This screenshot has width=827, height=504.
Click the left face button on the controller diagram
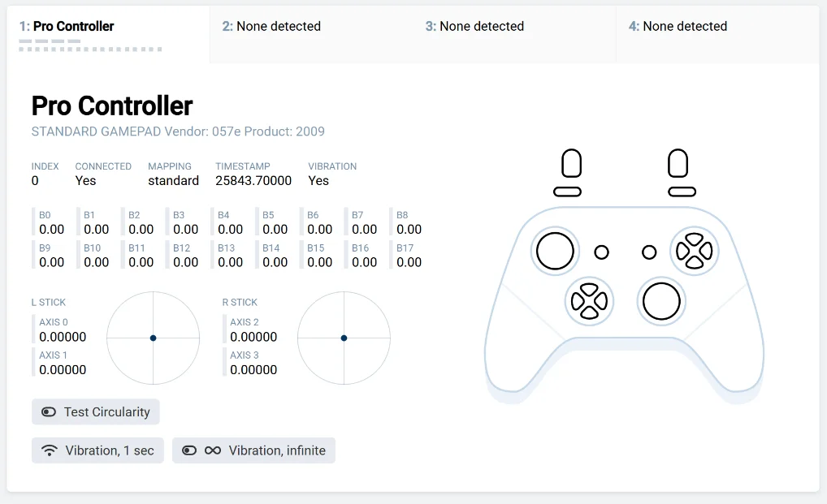point(682,252)
